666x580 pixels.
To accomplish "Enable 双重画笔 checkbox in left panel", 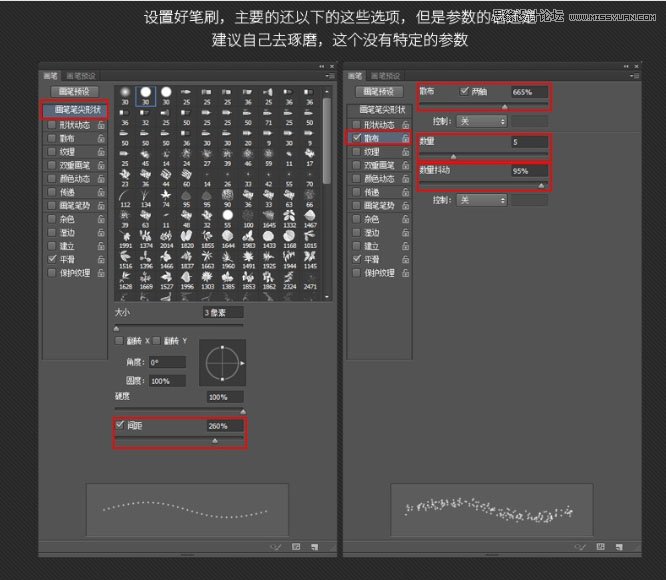I will pyautogui.click(x=52, y=165).
